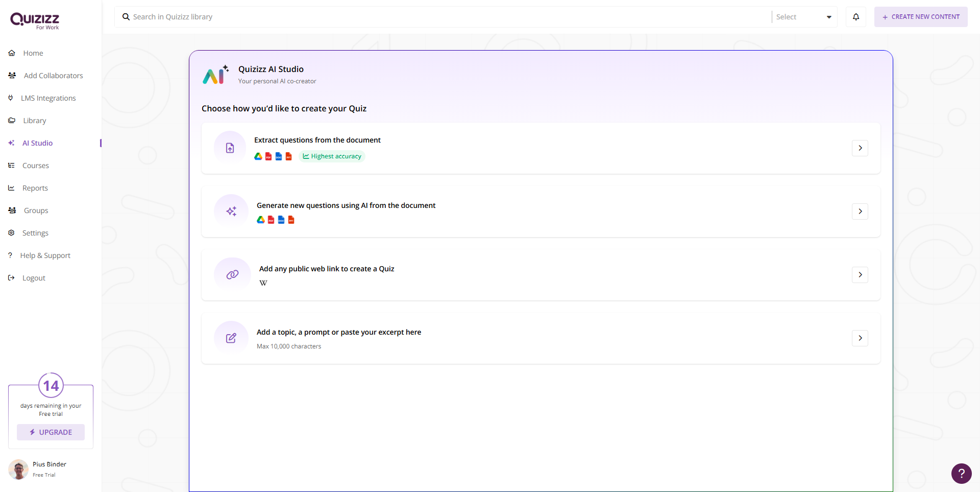
Task: Go to Library in the sidebar
Action: tap(34, 121)
